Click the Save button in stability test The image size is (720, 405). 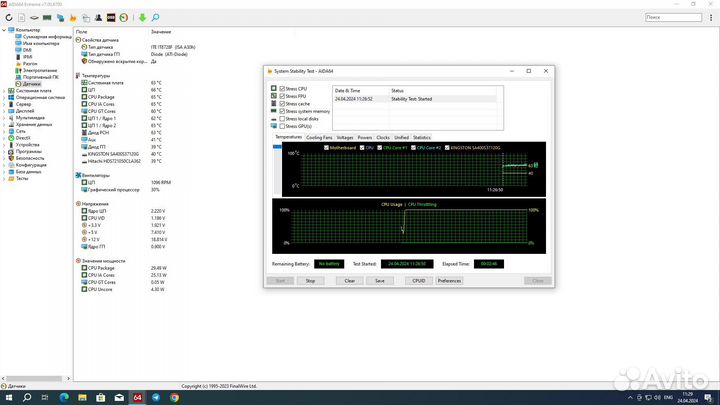click(380, 281)
